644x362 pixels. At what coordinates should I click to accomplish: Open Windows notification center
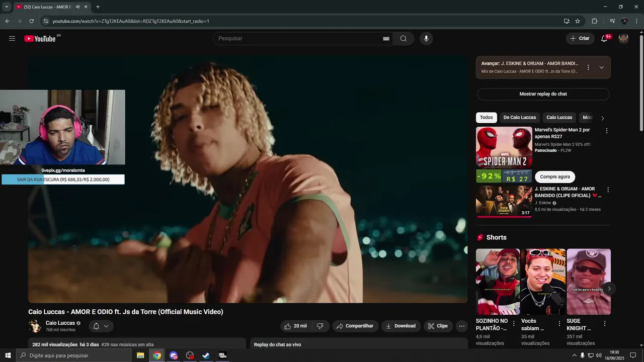pyautogui.click(x=633, y=355)
